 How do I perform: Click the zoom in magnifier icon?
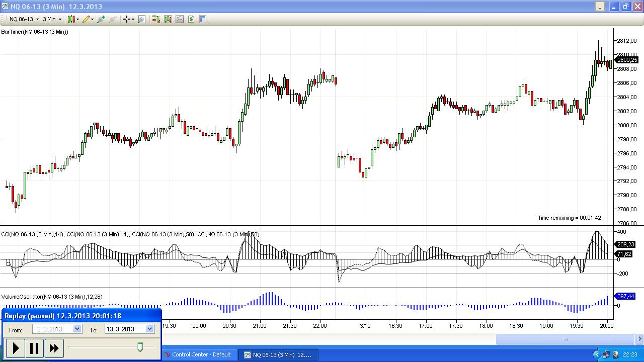click(101, 19)
